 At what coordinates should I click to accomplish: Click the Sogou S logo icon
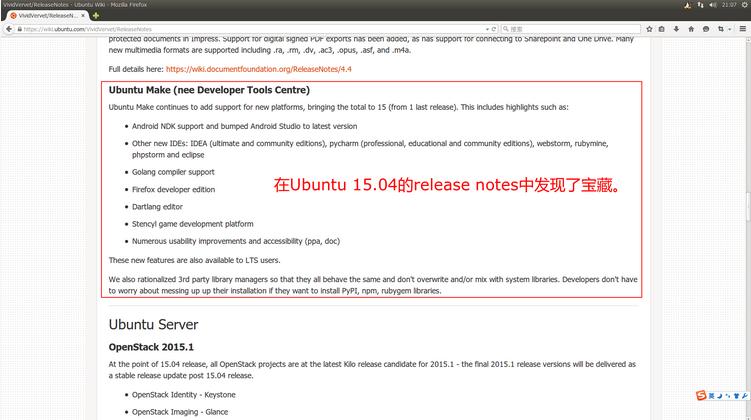coord(701,395)
